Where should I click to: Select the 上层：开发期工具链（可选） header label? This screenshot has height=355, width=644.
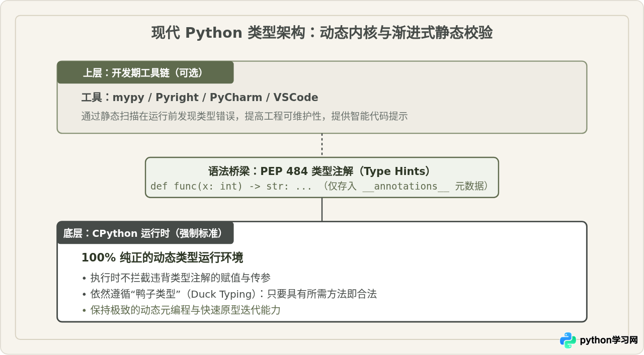point(145,72)
